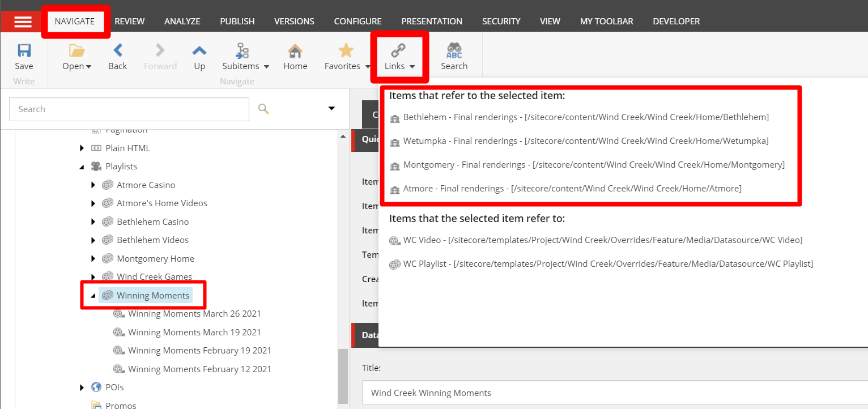Click the tree scrollbar up arrow
The height and width of the screenshot is (409, 868).
coord(343,137)
